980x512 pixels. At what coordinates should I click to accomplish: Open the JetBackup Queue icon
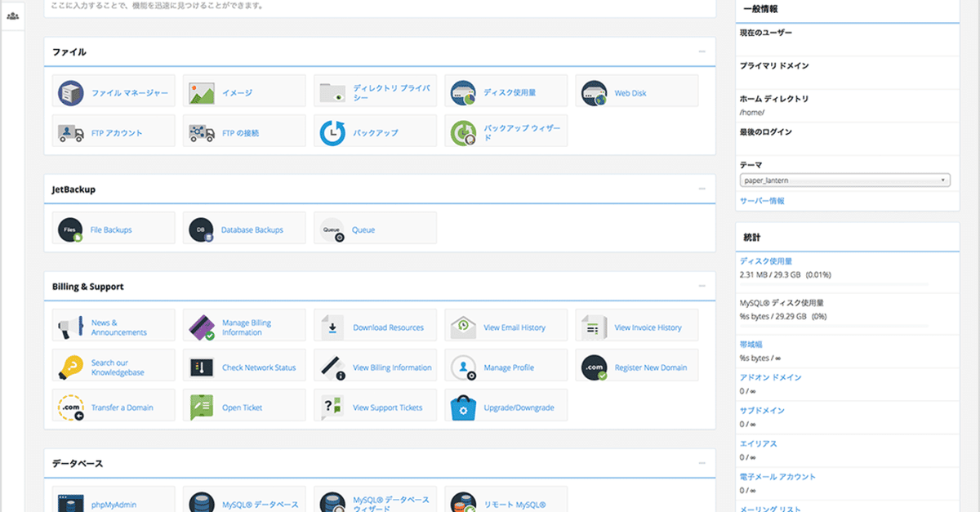[x=332, y=229]
